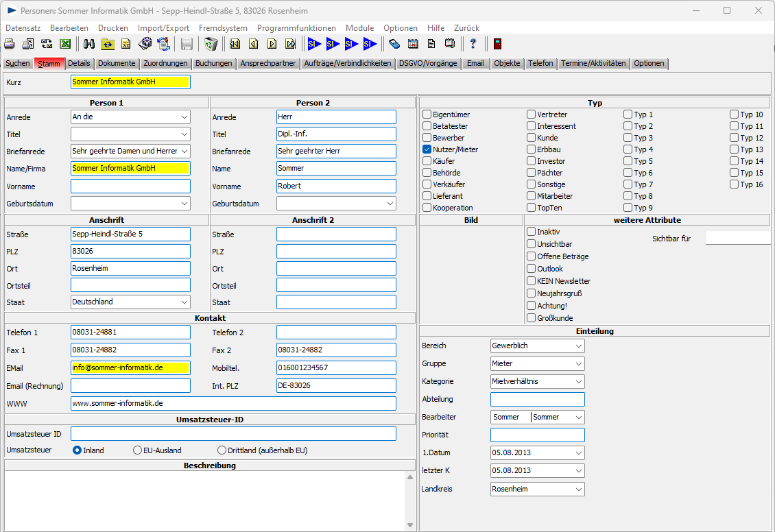This screenshot has width=775, height=532.
Task: Click the printer icon in the toolbar
Action: coord(10,45)
